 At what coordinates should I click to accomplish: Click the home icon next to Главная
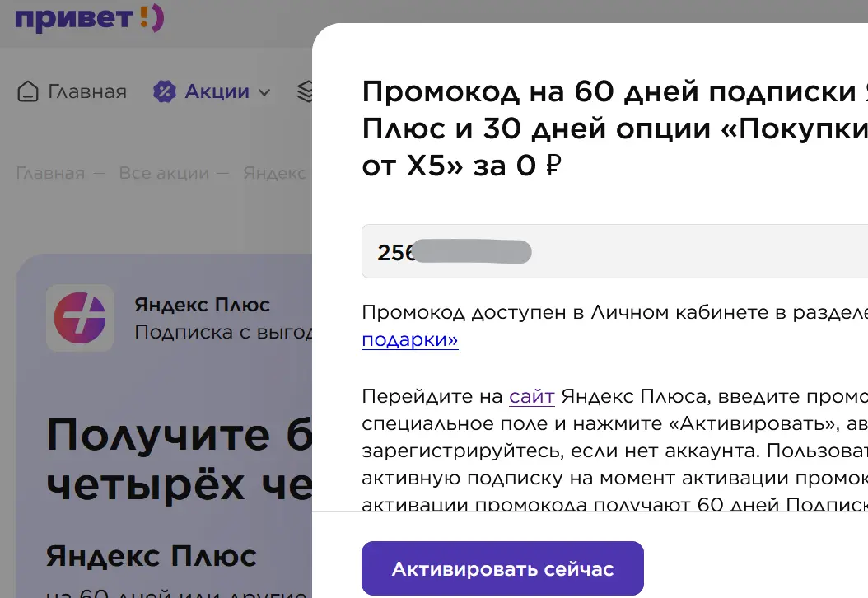28,91
